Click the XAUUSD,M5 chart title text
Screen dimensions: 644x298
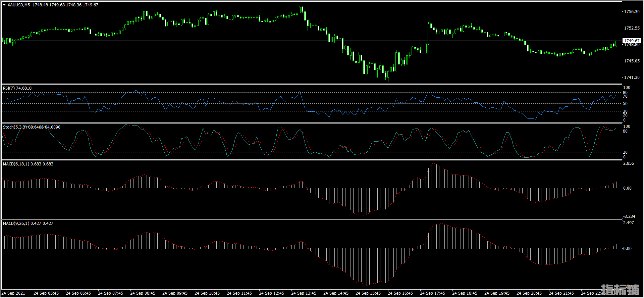pos(18,5)
